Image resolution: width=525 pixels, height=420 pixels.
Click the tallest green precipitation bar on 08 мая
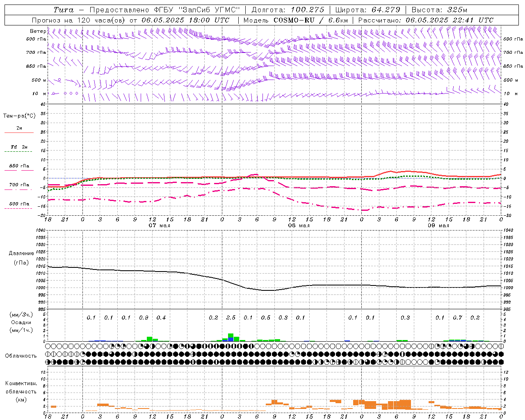pos(231,336)
